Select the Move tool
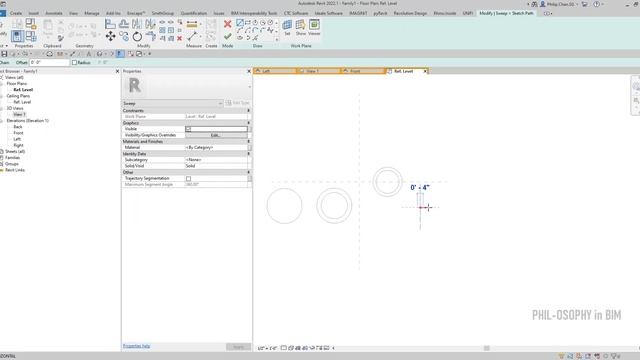Image resolution: width=640 pixels, height=360 pixels. (x=110, y=37)
